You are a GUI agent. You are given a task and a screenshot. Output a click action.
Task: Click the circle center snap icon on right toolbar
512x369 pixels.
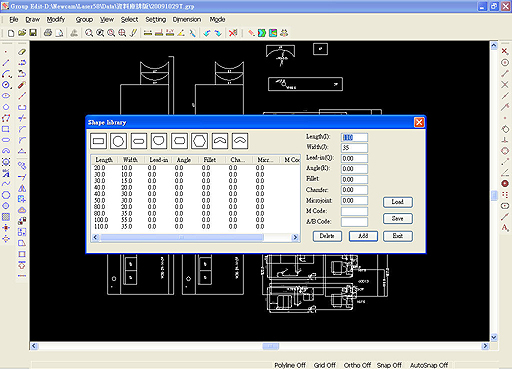tap(505, 63)
